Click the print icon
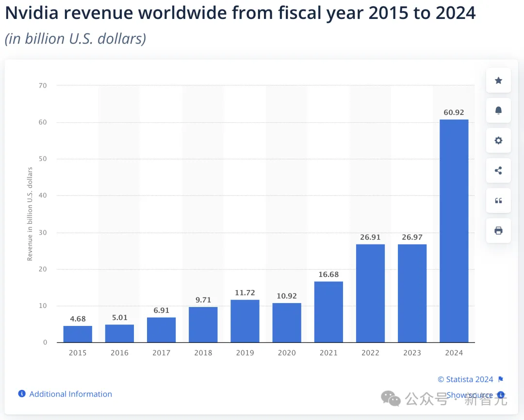Viewport: 524px width, 420px height. click(498, 231)
